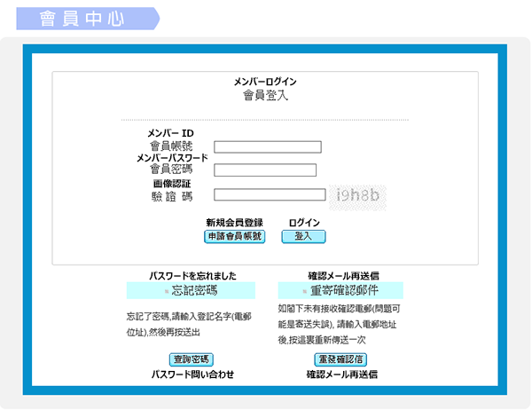Select the 忘記密碼 forgot password heading
This screenshot has height=410, width=532.
coord(194,290)
